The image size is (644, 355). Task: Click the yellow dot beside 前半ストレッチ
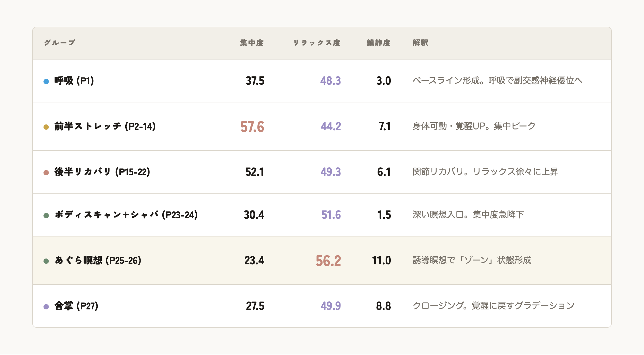pyautogui.click(x=46, y=127)
